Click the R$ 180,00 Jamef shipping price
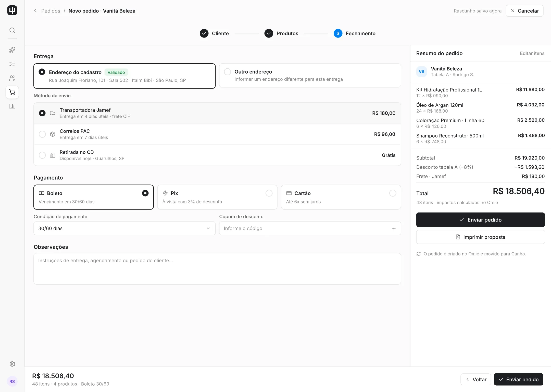551x392 pixels. coord(384,113)
